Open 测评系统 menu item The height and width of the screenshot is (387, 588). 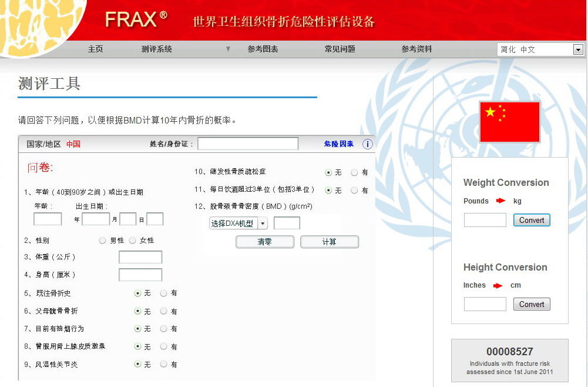click(x=156, y=49)
